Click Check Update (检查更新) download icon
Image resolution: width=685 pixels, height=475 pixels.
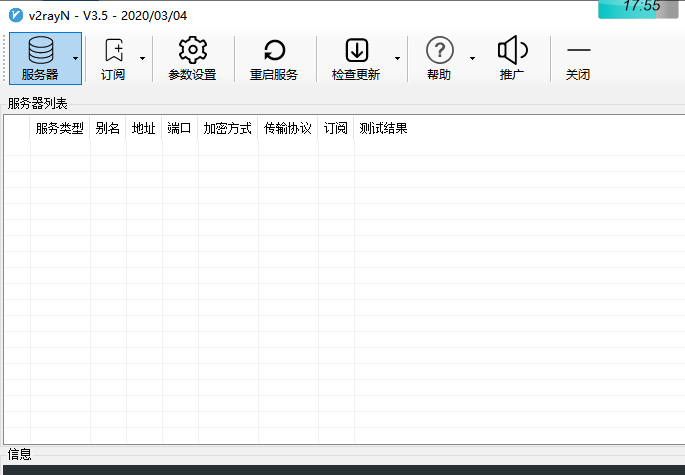point(356,51)
